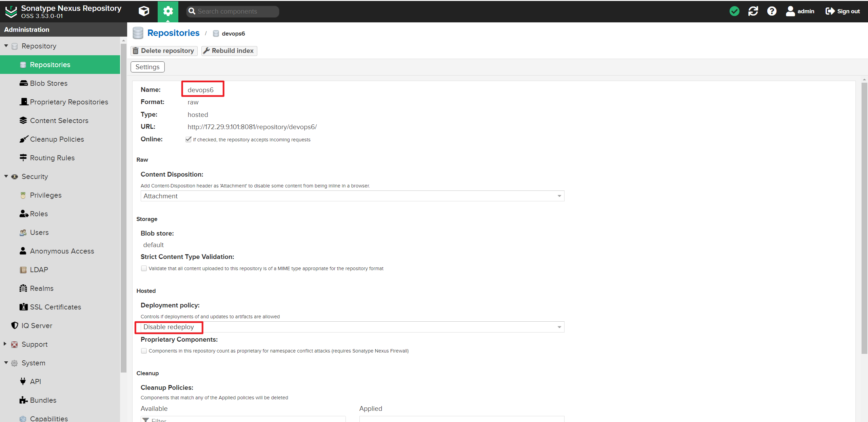Enable Strict Content Type Validation checkbox
Viewport: 868px width, 422px height.
(144, 268)
